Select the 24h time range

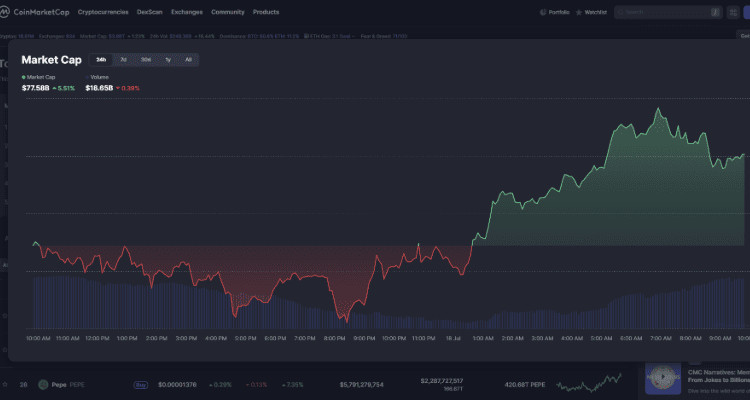pyautogui.click(x=101, y=60)
